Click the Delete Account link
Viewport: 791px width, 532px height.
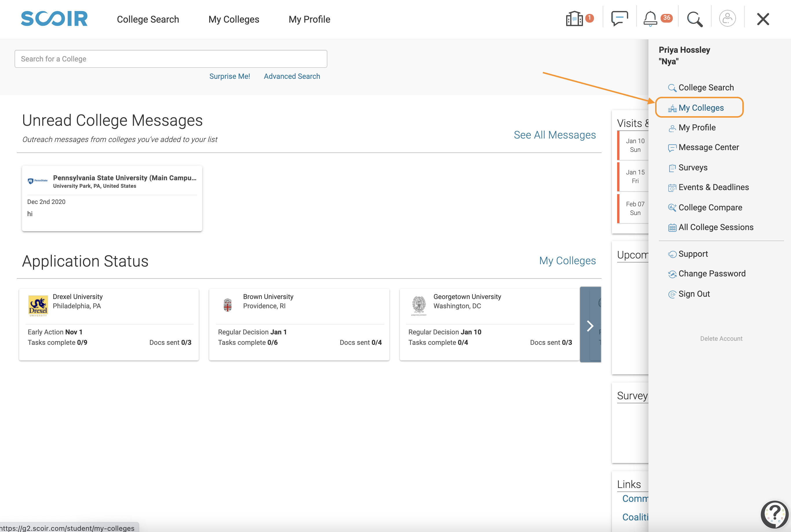tap(721, 339)
